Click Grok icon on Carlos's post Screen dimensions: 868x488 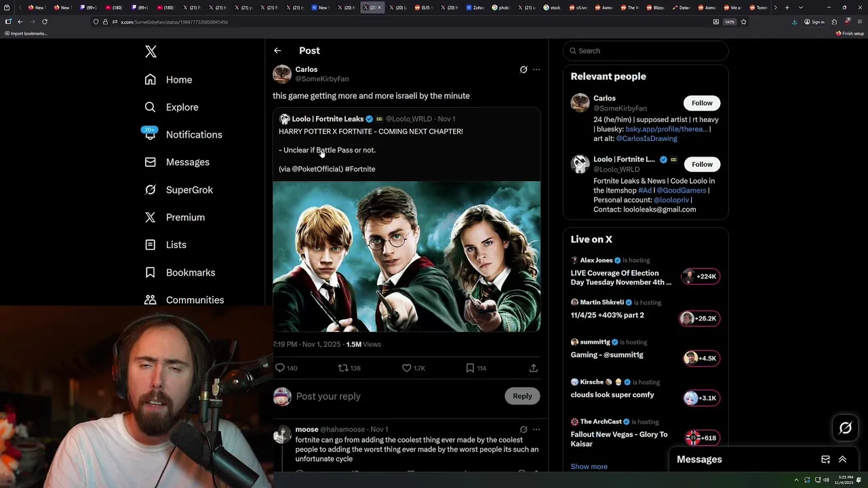point(524,69)
